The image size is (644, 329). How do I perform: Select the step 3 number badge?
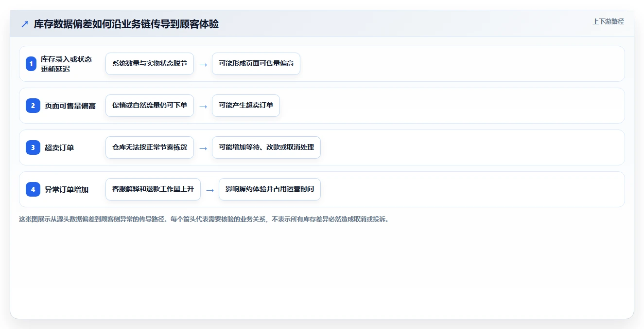pyautogui.click(x=33, y=147)
